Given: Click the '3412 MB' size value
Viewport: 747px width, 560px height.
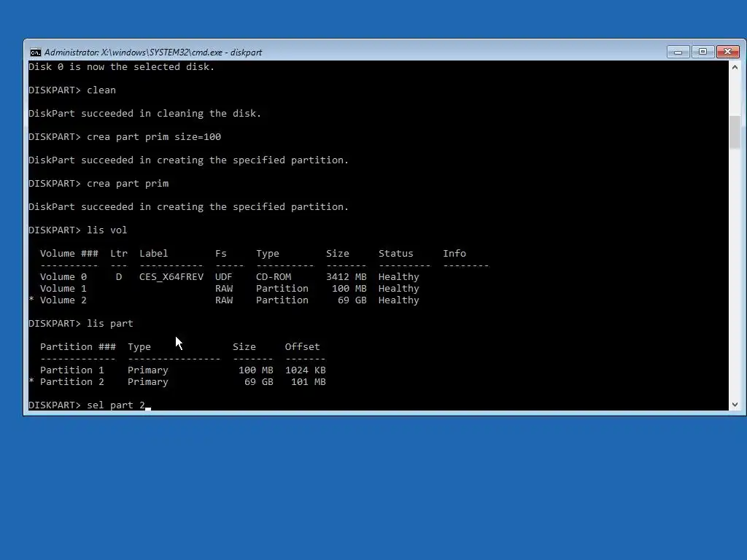Looking at the screenshot, I should click(347, 276).
